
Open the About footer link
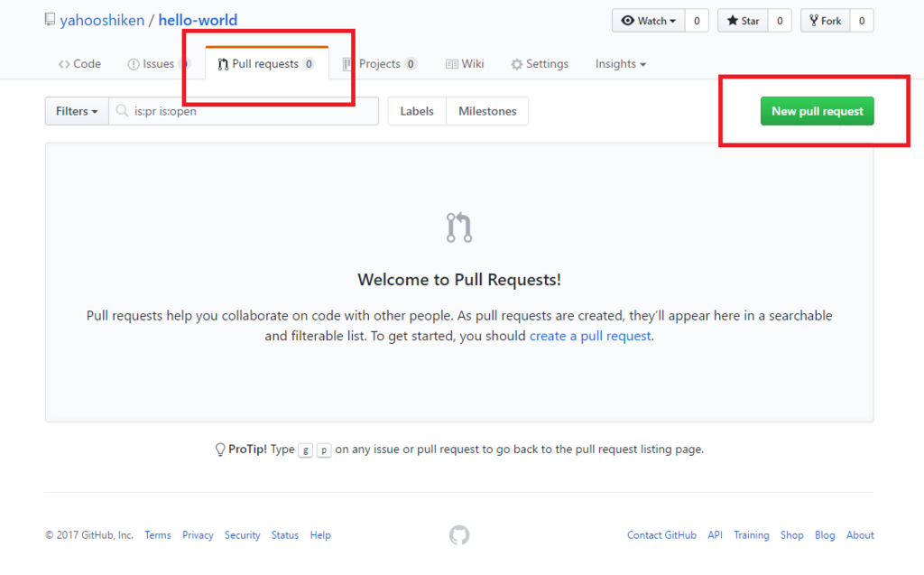click(860, 535)
